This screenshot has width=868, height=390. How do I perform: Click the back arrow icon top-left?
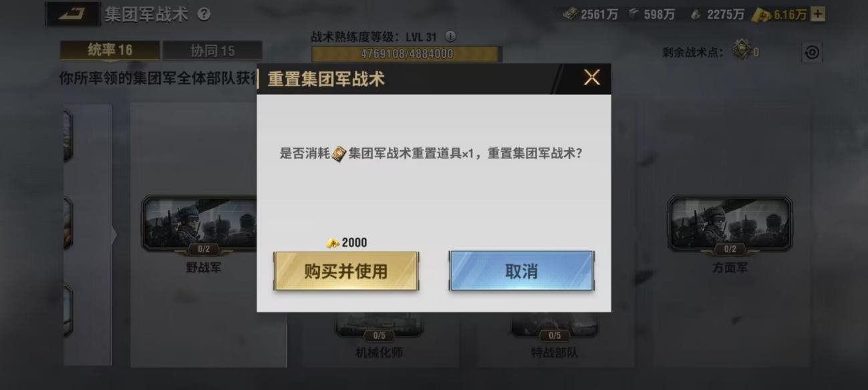pos(71,14)
